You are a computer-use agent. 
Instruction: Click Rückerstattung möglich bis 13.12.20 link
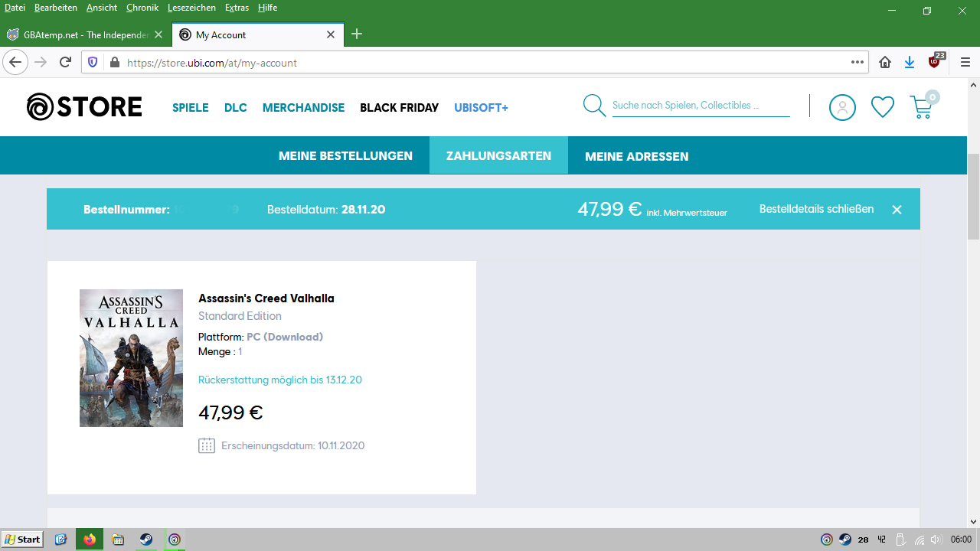click(x=280, y=380)
